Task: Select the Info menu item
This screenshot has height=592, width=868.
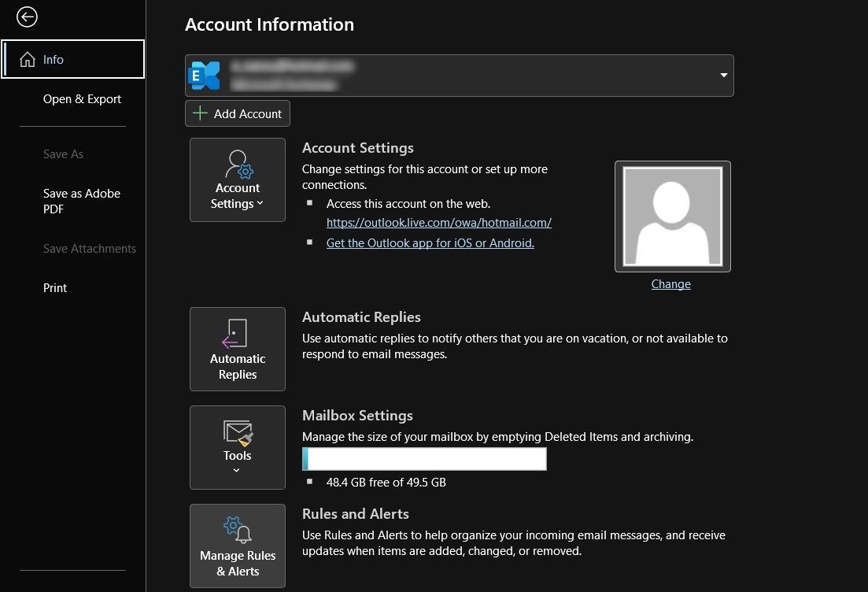Action: (73, 59)
